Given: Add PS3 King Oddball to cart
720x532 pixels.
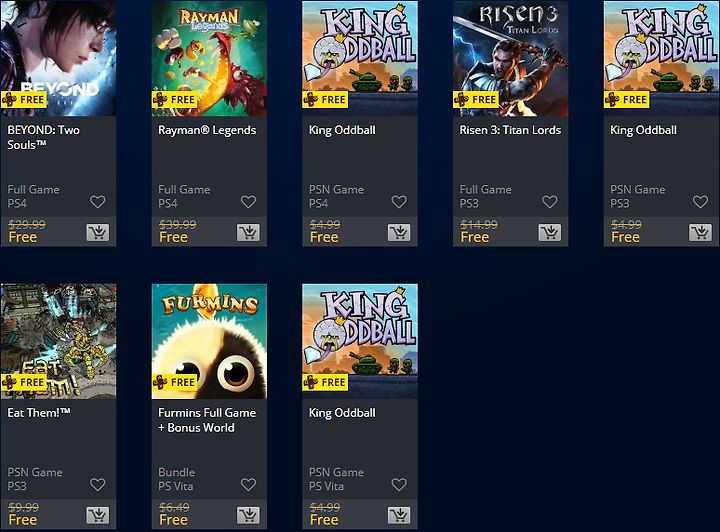Looking at the screenshot, I should click(700, 233).
